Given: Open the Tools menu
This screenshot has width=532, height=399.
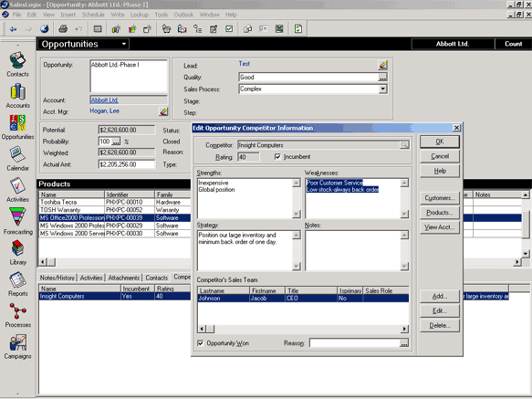Looking at the screenshot, I should pos(162,15).
